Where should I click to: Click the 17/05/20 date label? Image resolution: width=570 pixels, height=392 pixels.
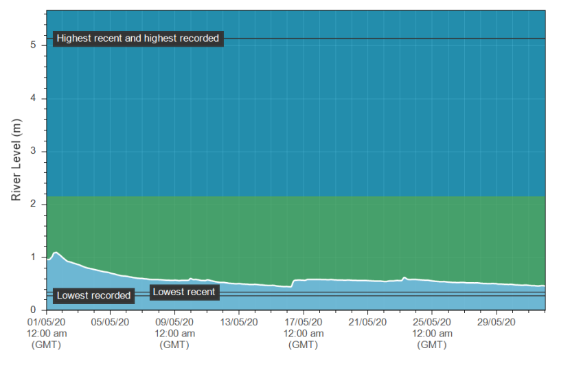click(303, 321)
